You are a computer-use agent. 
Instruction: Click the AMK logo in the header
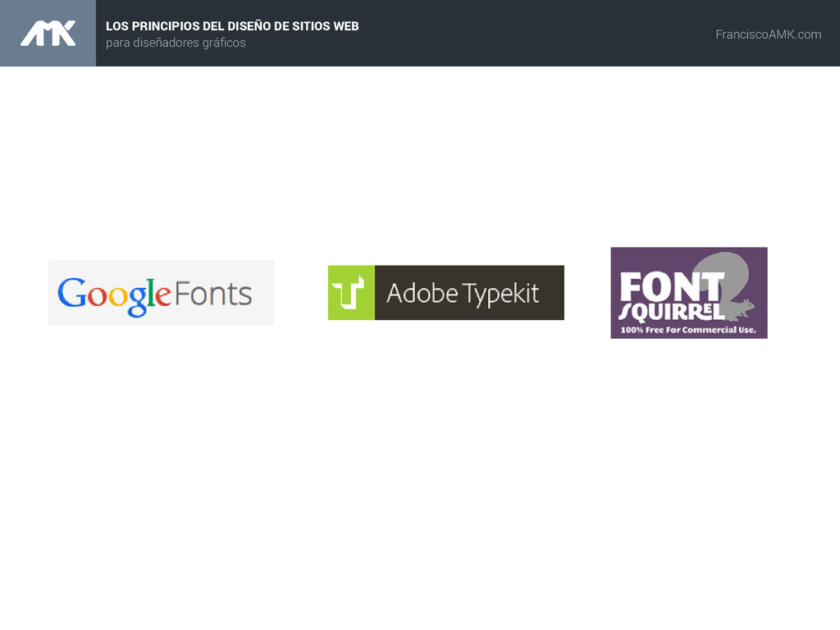48,33
